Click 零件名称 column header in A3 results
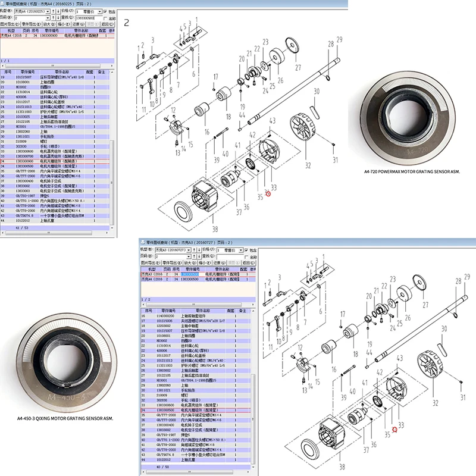The image size is (476, 476). (222, 270)
